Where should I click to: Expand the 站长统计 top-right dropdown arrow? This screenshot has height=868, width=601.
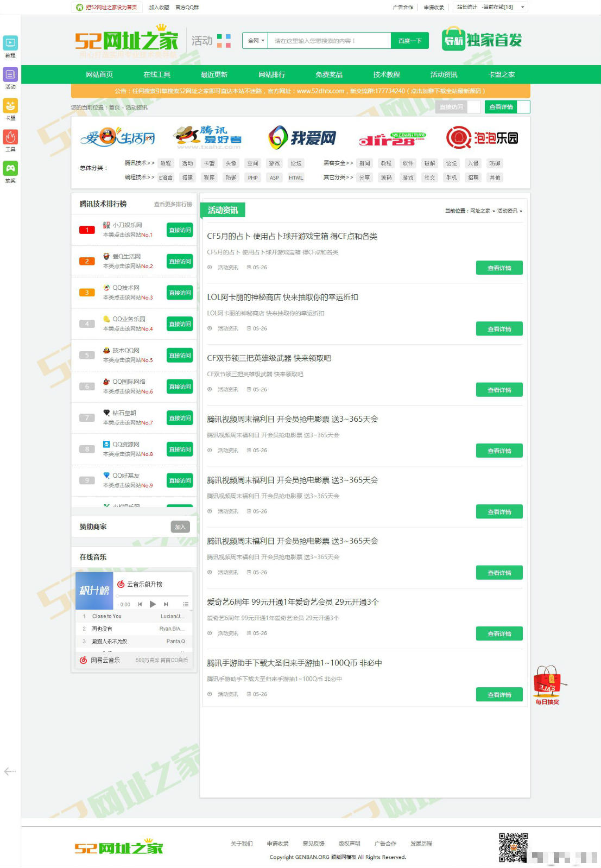coord(522,7)
